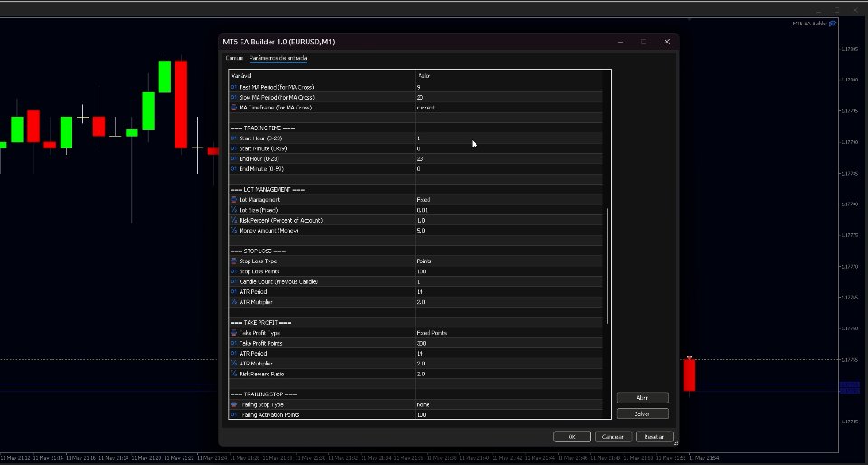Close the MT5 EA Builder dialog

pyautogui.click(x=667, y=43)
